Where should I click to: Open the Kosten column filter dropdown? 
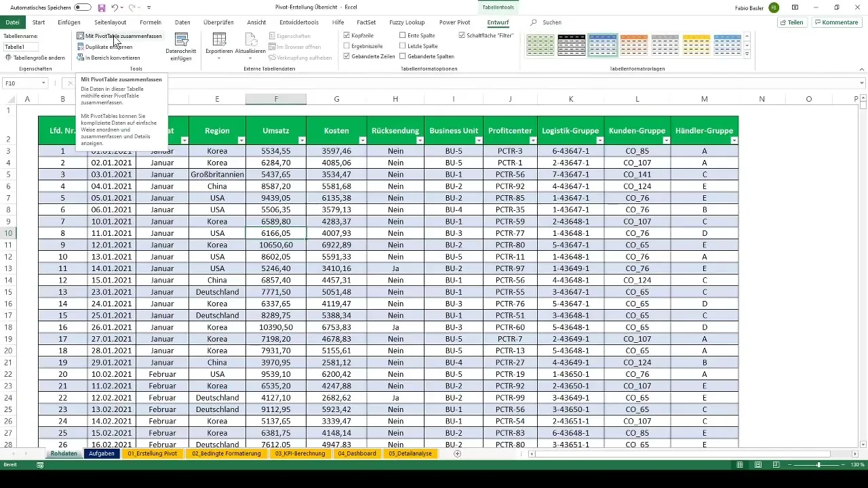[362, 140]
